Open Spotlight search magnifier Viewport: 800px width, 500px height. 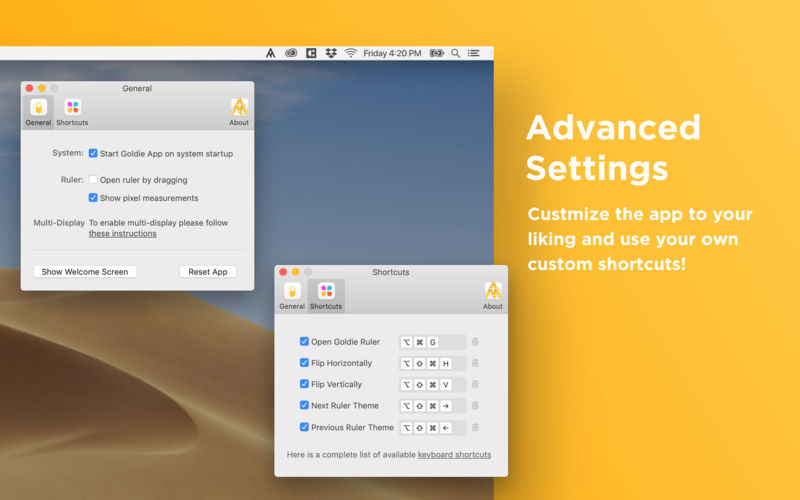click(456, 53)
